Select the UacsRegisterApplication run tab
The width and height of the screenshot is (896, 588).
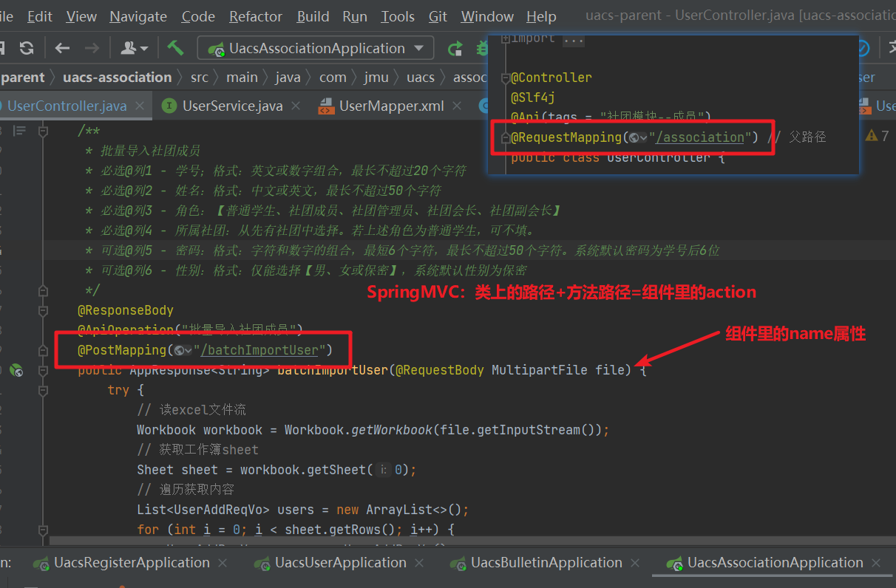[x=132, y=563]
